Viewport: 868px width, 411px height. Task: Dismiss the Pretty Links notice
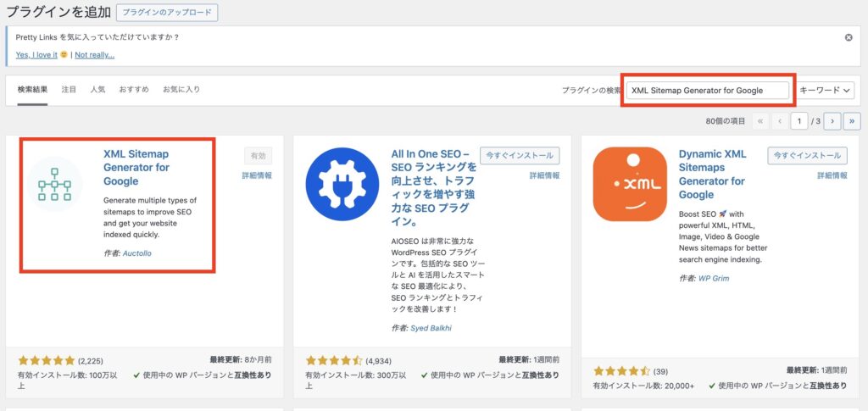coord(849,38)
